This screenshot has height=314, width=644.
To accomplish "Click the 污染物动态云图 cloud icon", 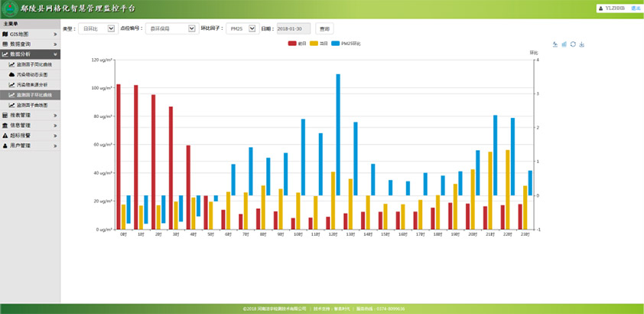I will tap(11, 74).
